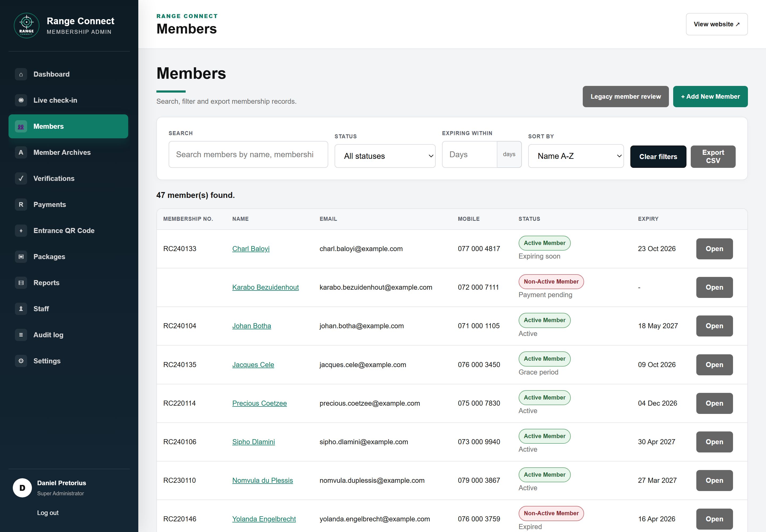Viewport: 766px width, 532px height.
Task: Click the Range Connect crosshair logo
Action: [26, 26]
